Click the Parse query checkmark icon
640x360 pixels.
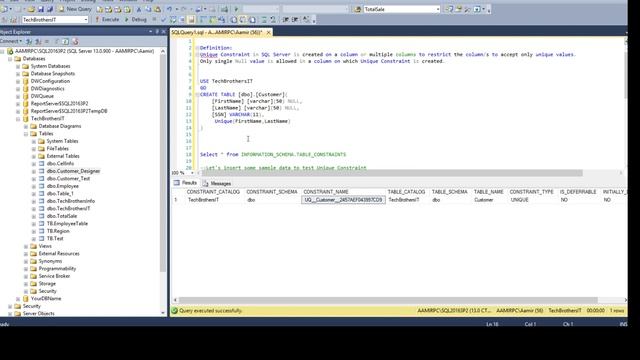[163, 19]
